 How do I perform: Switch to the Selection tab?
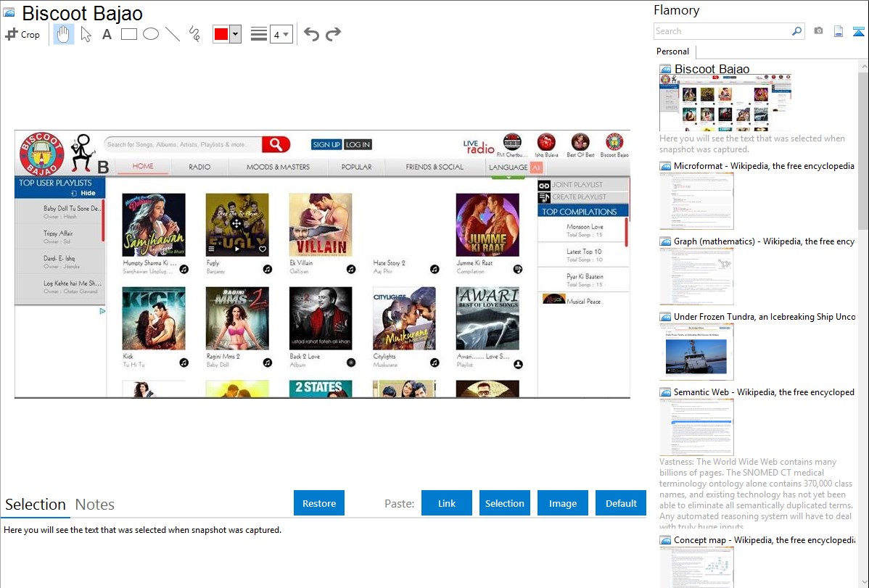36,505
